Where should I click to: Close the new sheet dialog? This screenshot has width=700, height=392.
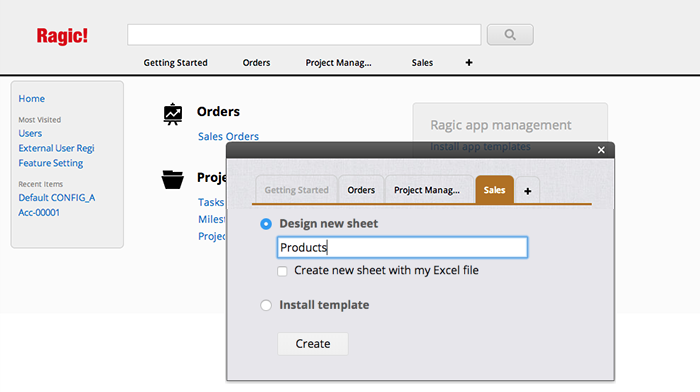pos(601,150)
